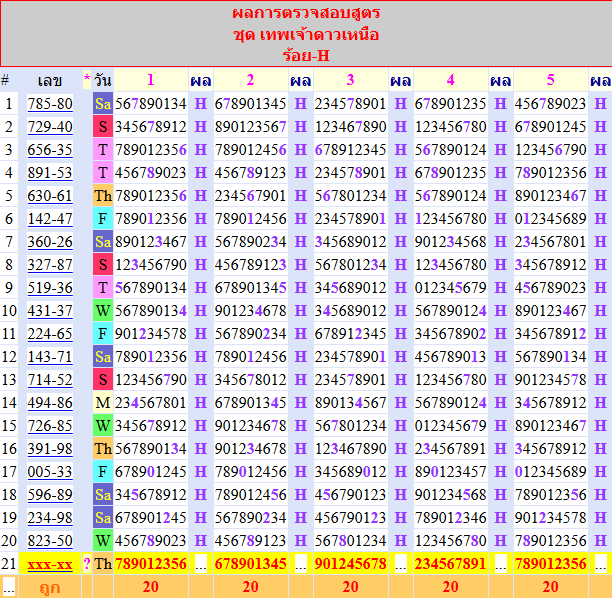Click the yellow M day cell in row 14
Image resolution: width=612 pixels, height=598 pixels.
pyautogui.click(x=103, y=403)
